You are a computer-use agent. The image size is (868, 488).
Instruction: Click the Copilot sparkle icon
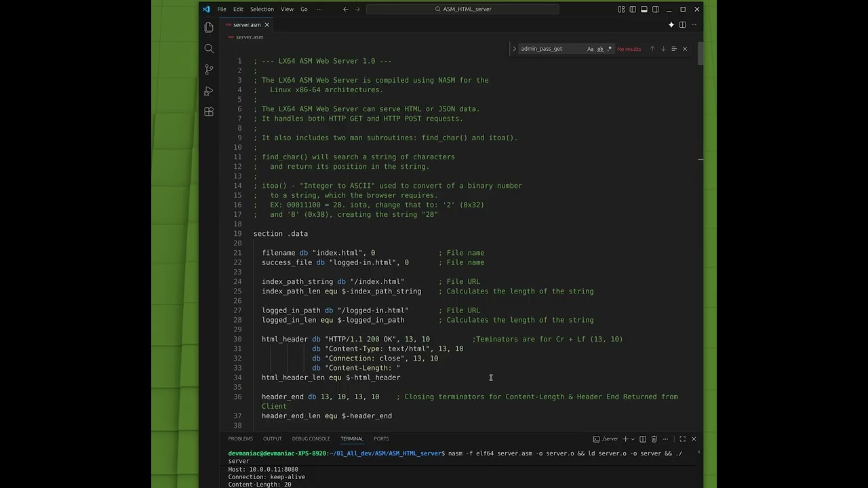tap(671, 25)
